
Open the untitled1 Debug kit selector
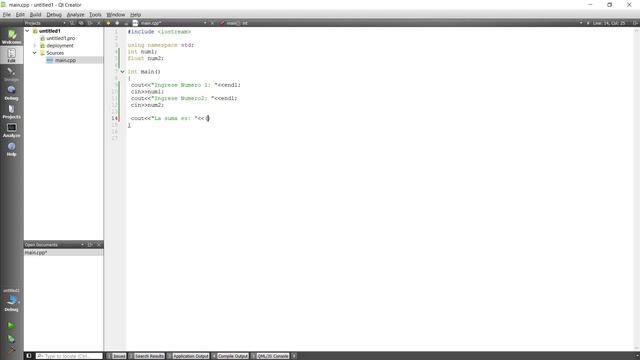point(11,300)
